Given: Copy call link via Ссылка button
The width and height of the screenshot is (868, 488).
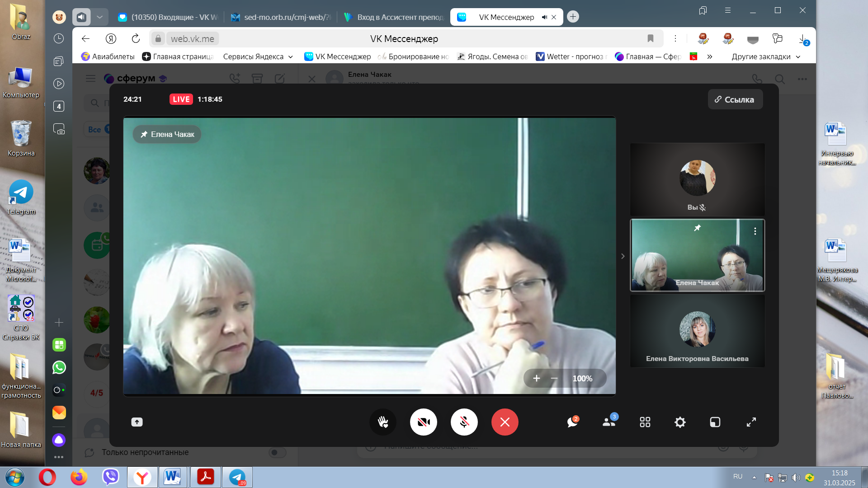Looking at the screenshot, I should click(735, 99).
